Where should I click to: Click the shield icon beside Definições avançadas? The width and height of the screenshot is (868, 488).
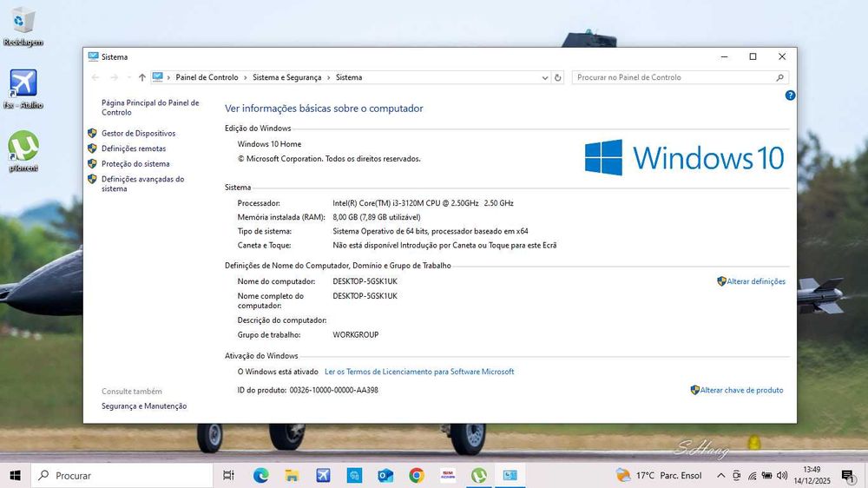pos(92,179)
